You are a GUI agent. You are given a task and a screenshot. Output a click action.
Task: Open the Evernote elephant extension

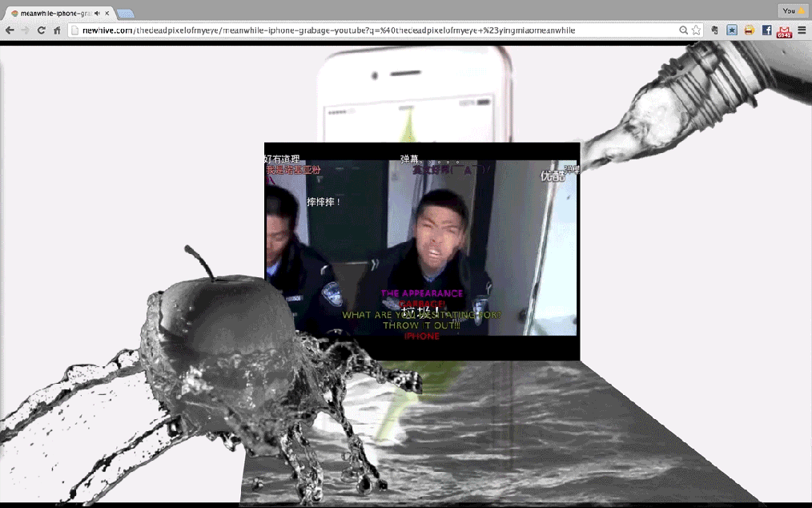(x=714, y=30)
